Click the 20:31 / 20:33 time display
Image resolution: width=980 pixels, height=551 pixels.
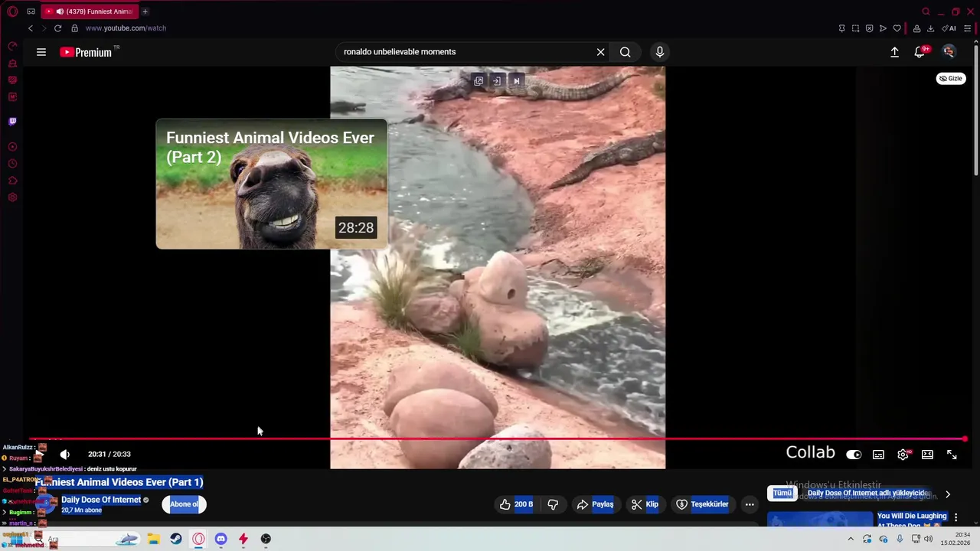[x=109, y=455]
